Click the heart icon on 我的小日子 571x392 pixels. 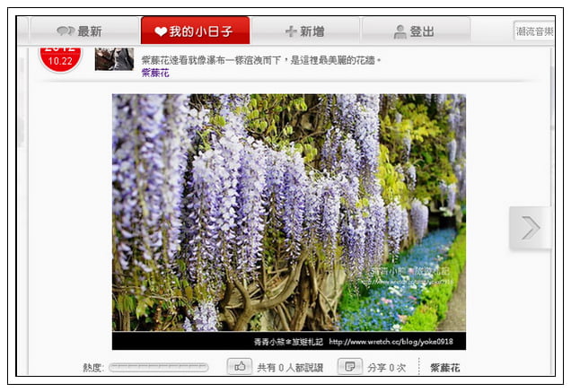[x=161, y=31]
